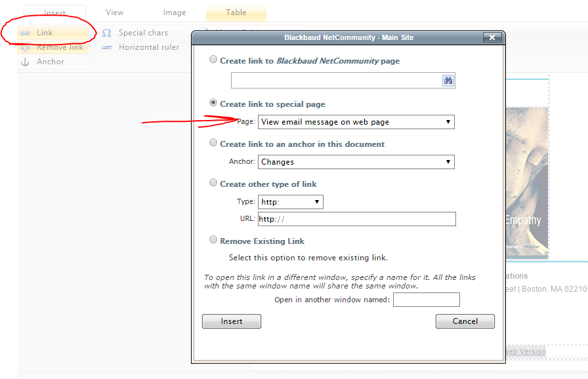Switch to the Image ribbon tab
The height and width of the screenshot is (379, 588).
click(175, 12)
